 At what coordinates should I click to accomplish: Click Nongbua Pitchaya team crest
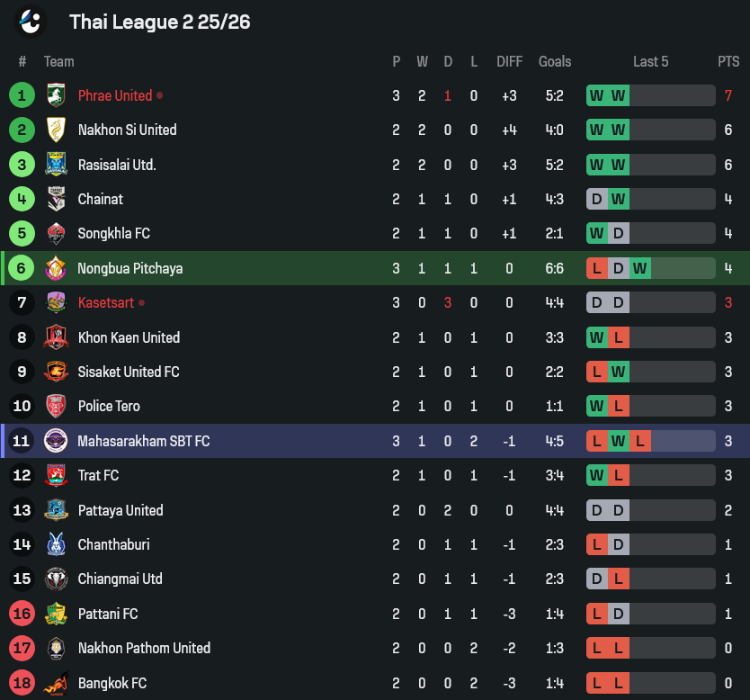coord(56,268)
